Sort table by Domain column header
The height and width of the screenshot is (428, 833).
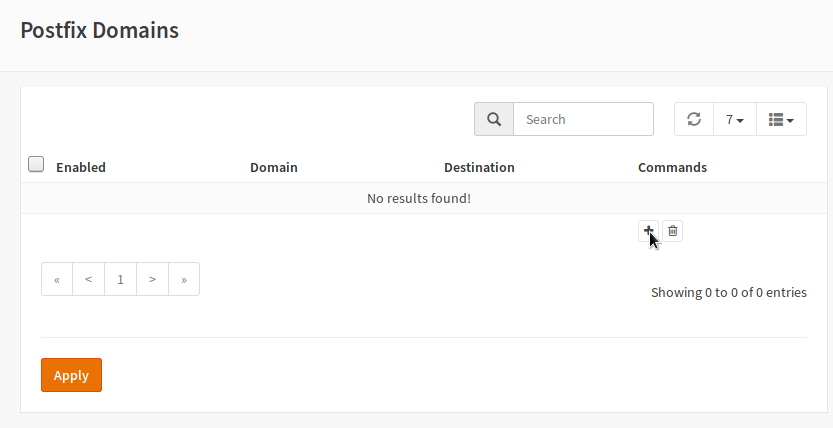click(274, 167)
